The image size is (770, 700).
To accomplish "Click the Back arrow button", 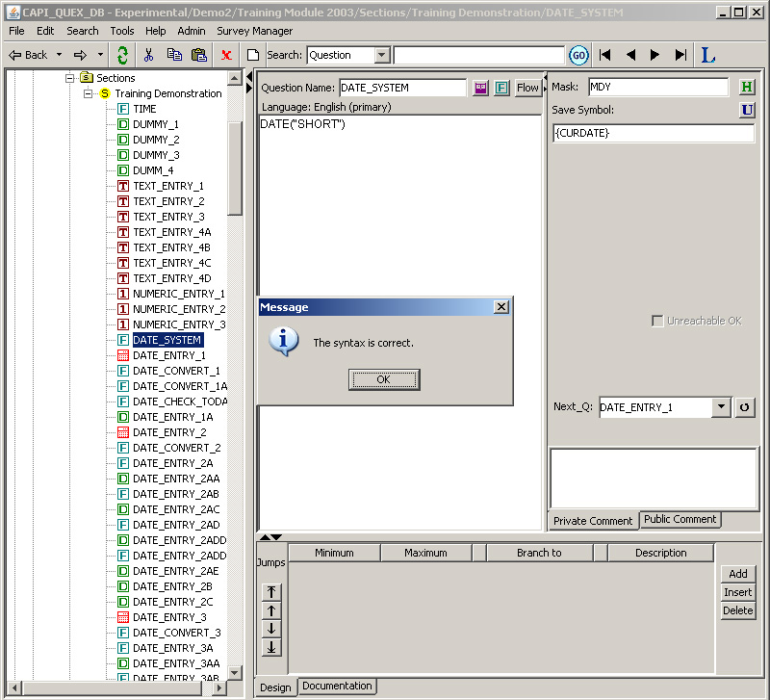I will [28, 55].
